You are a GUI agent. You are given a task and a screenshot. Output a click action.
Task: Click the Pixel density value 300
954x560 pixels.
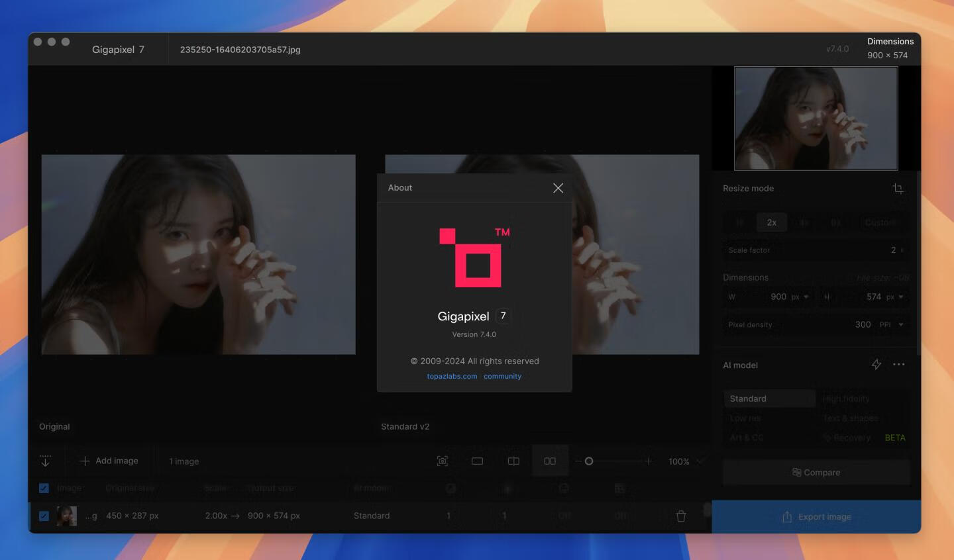(x=863, y=324)
